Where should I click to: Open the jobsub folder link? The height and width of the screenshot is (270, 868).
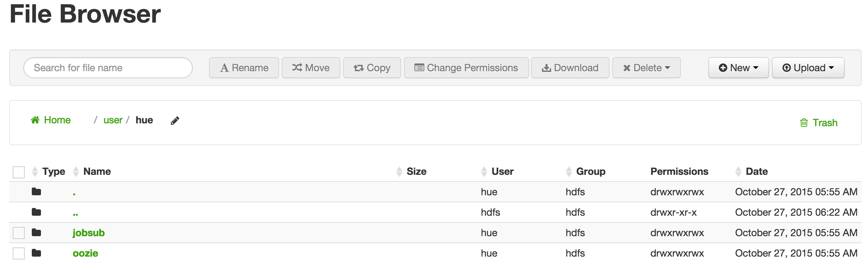click(x=89, y=233)
